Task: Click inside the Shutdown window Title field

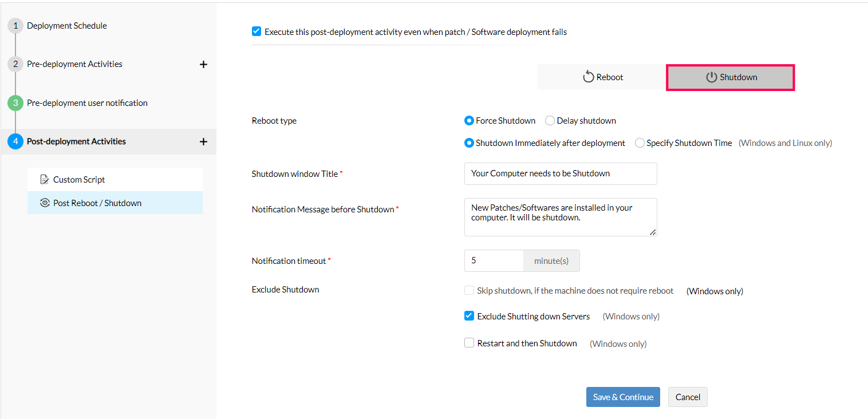Action: coord(560,173)
